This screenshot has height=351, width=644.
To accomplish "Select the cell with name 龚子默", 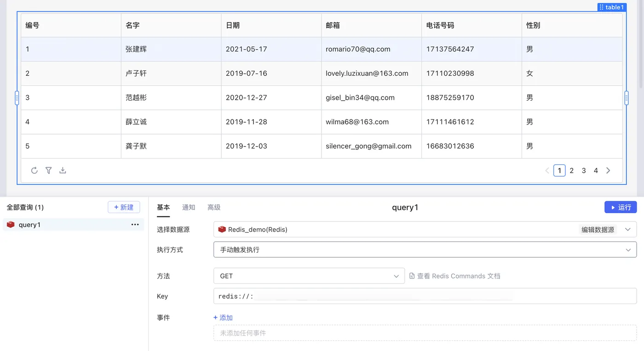I will pyautogui.click(x=171, y=147).
